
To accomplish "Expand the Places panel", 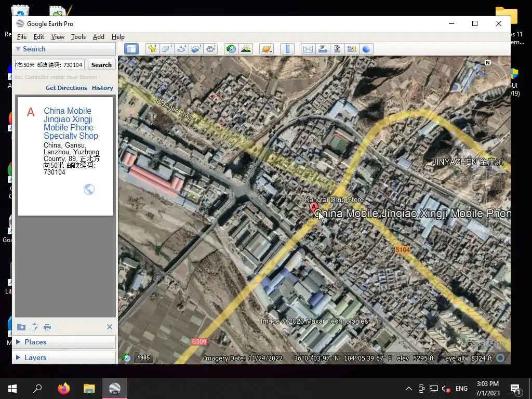I will (64, 342).
